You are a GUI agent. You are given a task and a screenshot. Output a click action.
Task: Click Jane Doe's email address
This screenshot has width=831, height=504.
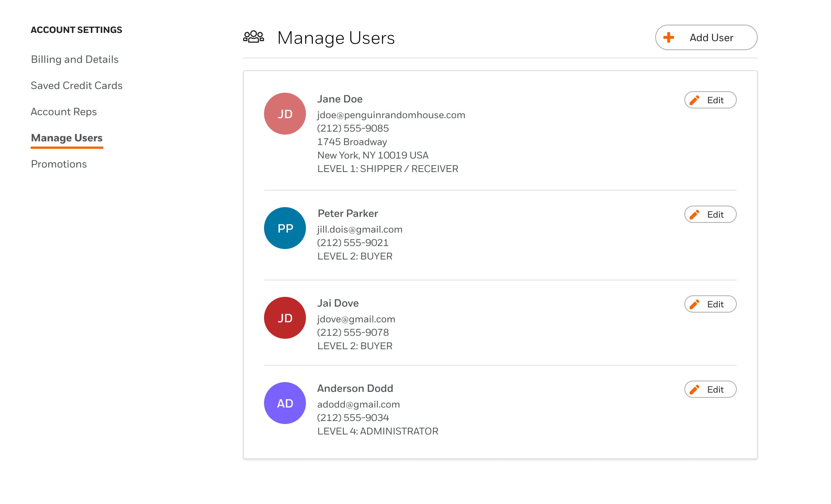tap(391, 115)
